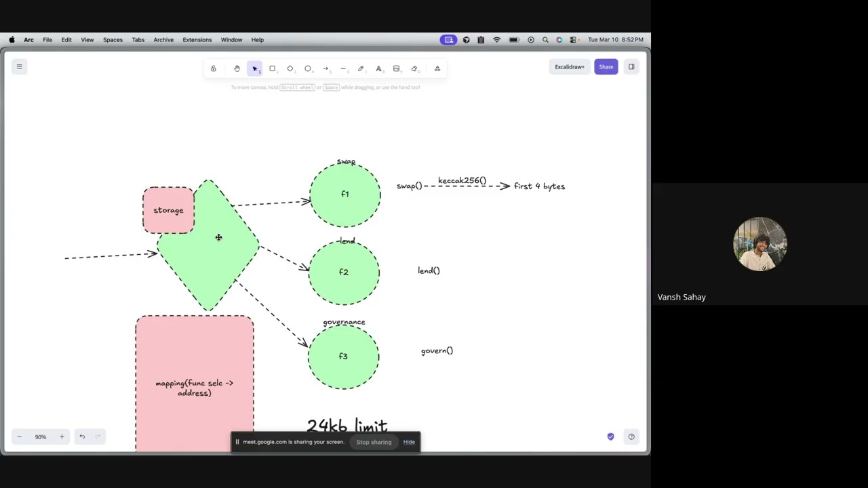Image resolution: width=868 pixels, height=488 pixels.
Task: Open the File menu
Action: 47,40
